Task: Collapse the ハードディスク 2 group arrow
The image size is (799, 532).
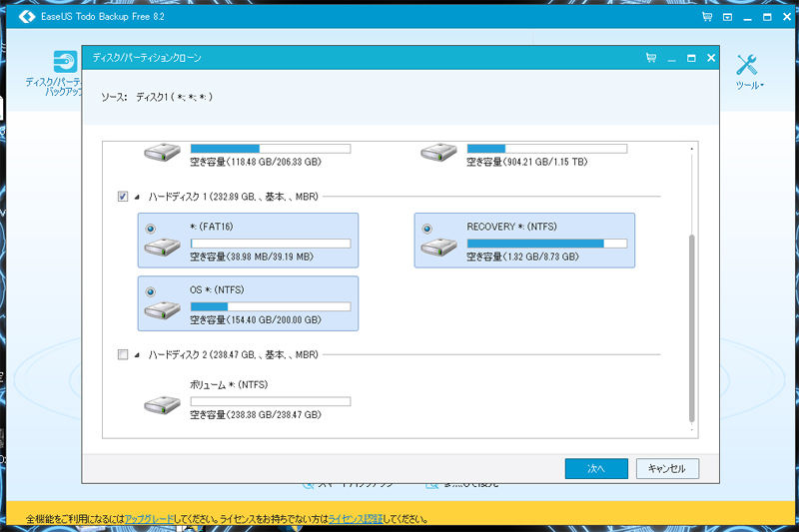Action: click(x=137, y=355)
